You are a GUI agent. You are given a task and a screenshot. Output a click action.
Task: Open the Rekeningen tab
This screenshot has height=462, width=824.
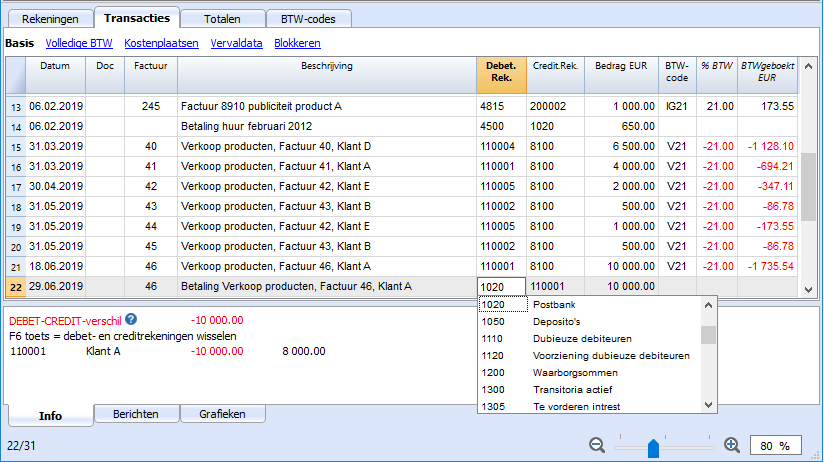pyautogui.click(x=50, y=19)
